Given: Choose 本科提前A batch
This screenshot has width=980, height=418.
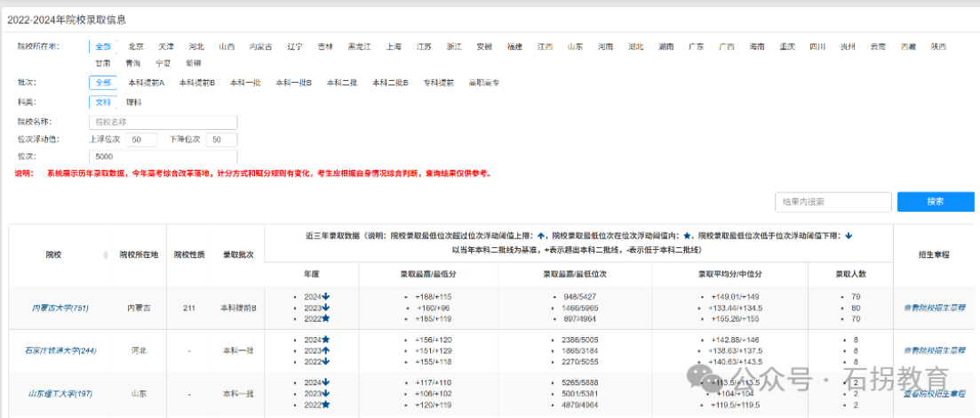Looking at the screenshot, I should point(147,83).
